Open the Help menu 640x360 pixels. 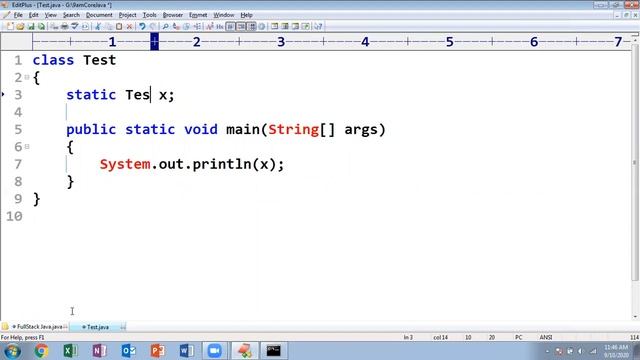coord(246,15)
